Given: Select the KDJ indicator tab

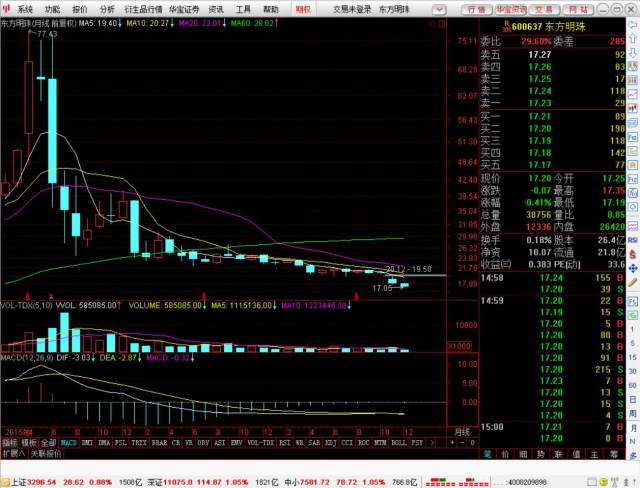Looking at the screenshot, I should click(330, 443).
